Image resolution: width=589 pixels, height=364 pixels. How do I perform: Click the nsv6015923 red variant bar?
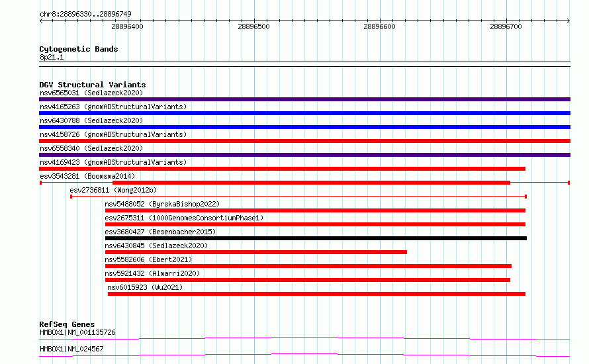[316, 294]
